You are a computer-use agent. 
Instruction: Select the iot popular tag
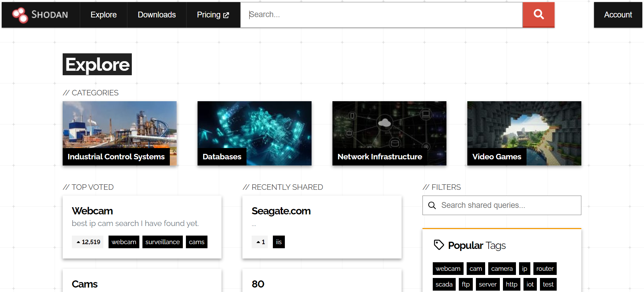tap(530, 284)
